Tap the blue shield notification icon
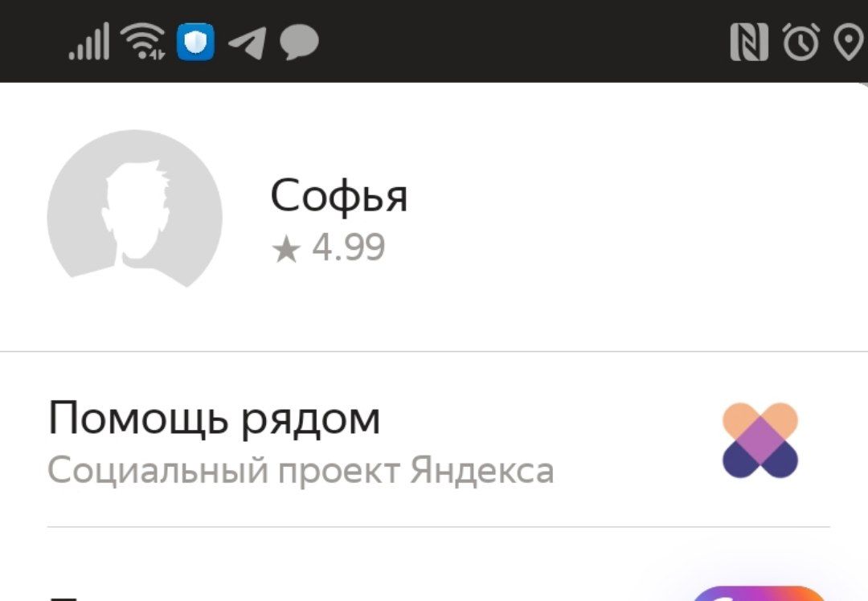The image size is (868, 601). click(195, 42)
